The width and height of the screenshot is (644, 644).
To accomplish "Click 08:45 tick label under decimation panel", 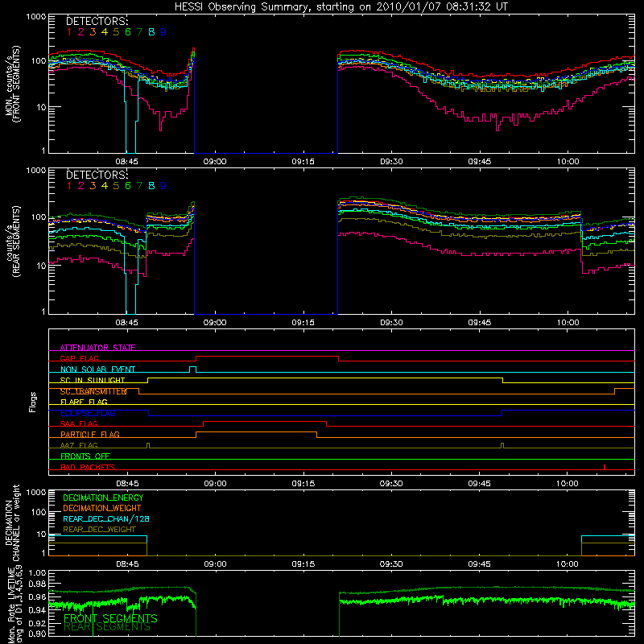I will 127,564.
